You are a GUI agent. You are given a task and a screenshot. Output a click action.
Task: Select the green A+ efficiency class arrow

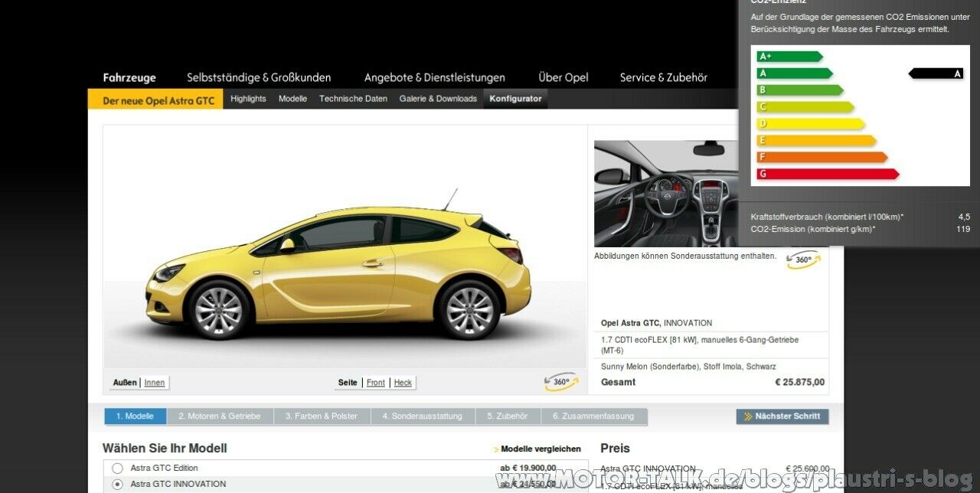(x=789, y=57)
